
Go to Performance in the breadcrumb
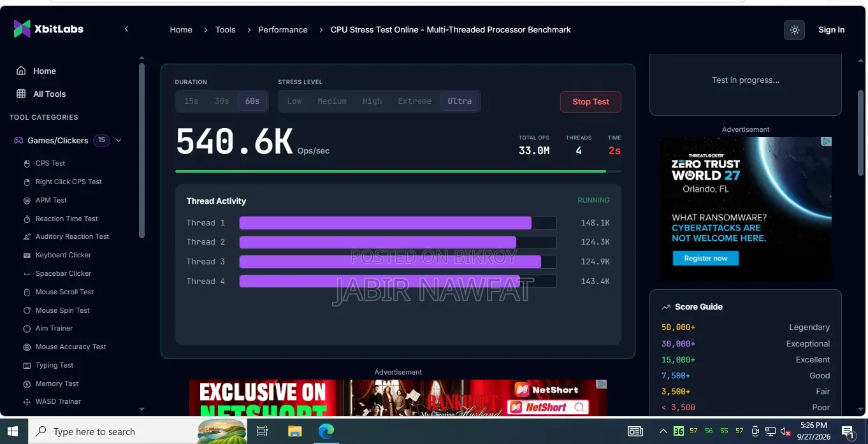[283, 30]
